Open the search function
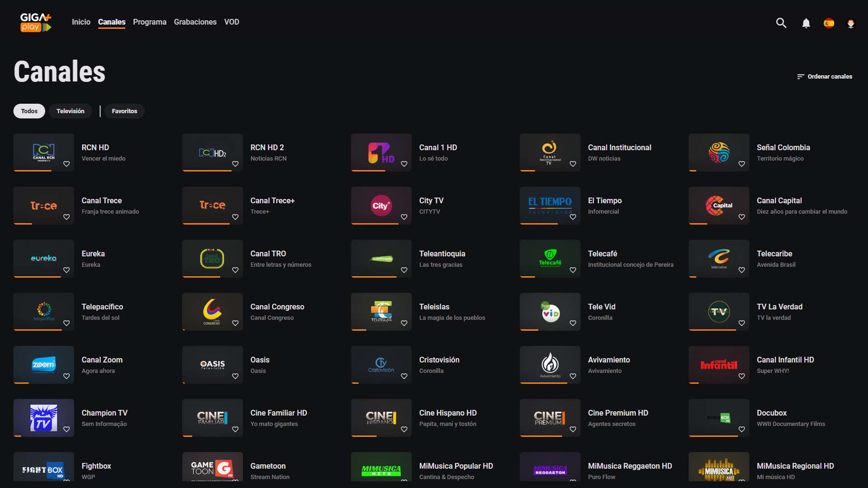The height and width of the screenshot is (488, 868). (781, 23)
